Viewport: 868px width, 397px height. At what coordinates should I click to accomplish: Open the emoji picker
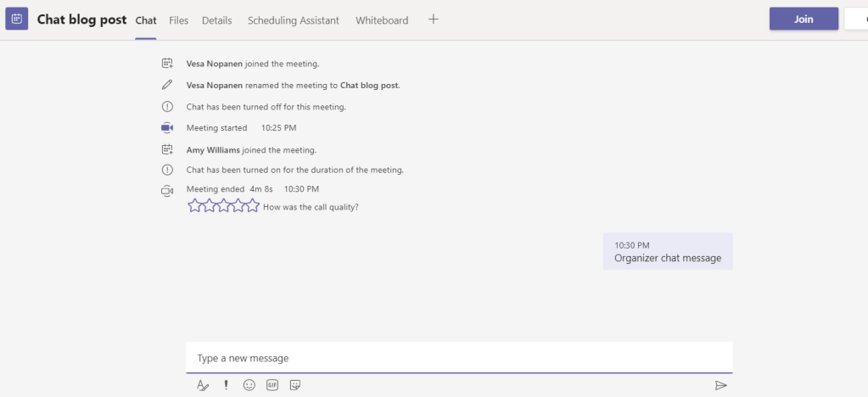[x=249, y=385]
